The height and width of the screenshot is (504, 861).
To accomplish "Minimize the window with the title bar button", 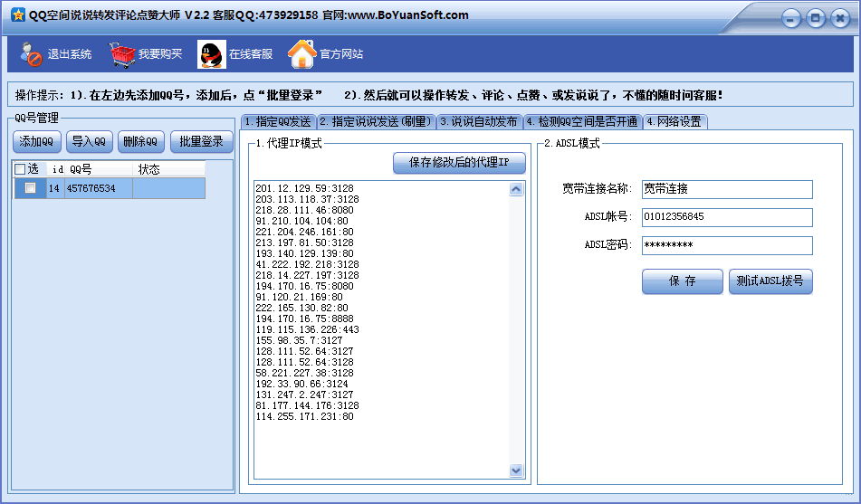I will pos(790,19).
